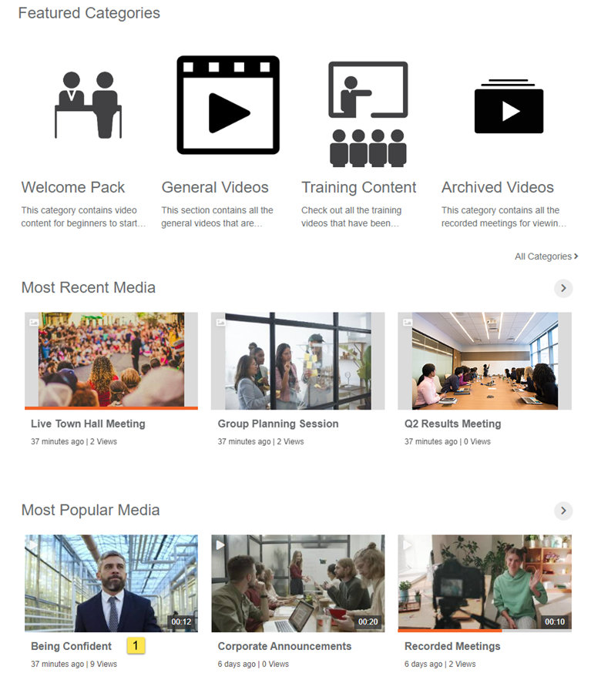Open the All Categories link

click(546, 256)
